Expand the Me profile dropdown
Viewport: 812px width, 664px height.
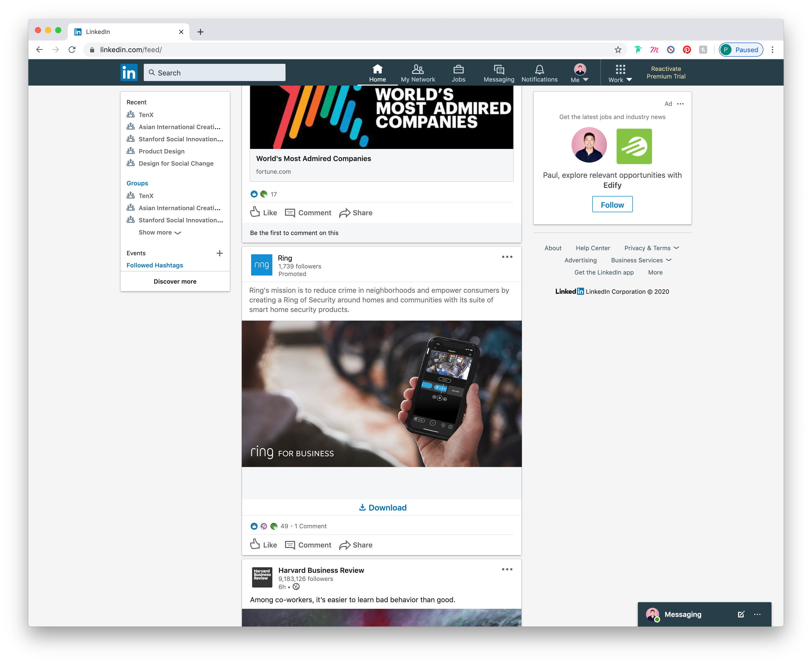580,73
